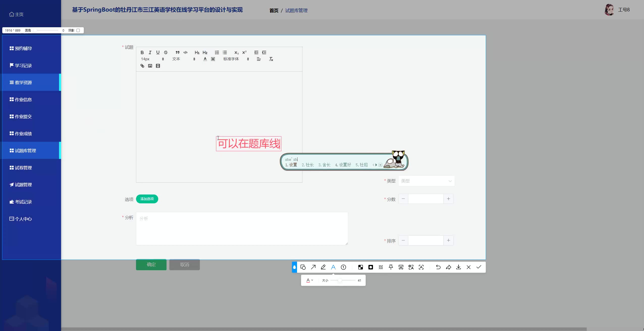Open the 类型 type dropdown
The height and width of the screenshot is (331, 644).
[426, 181]
